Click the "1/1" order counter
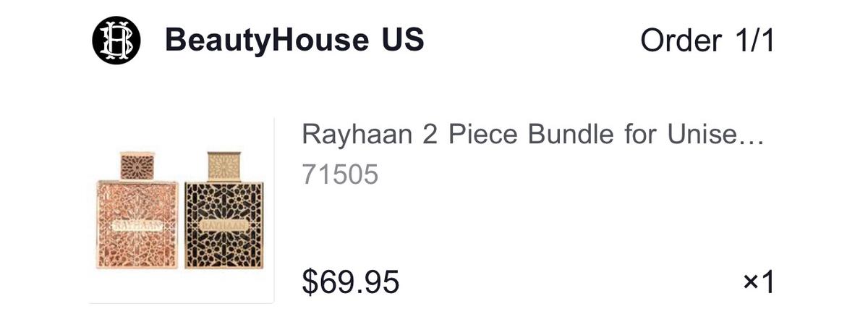The height and width of the screenshot is (330, 868). [x=752, y=41]
